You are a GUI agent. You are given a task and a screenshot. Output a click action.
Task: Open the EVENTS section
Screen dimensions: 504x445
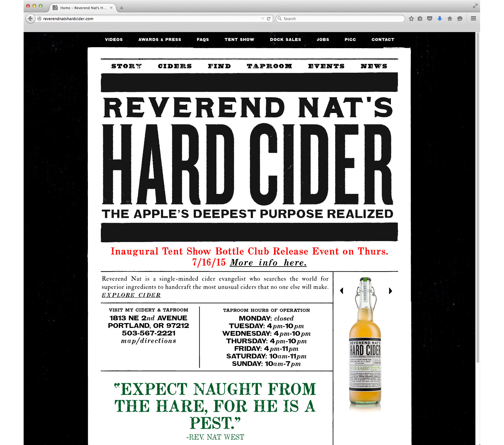point(326,66)
